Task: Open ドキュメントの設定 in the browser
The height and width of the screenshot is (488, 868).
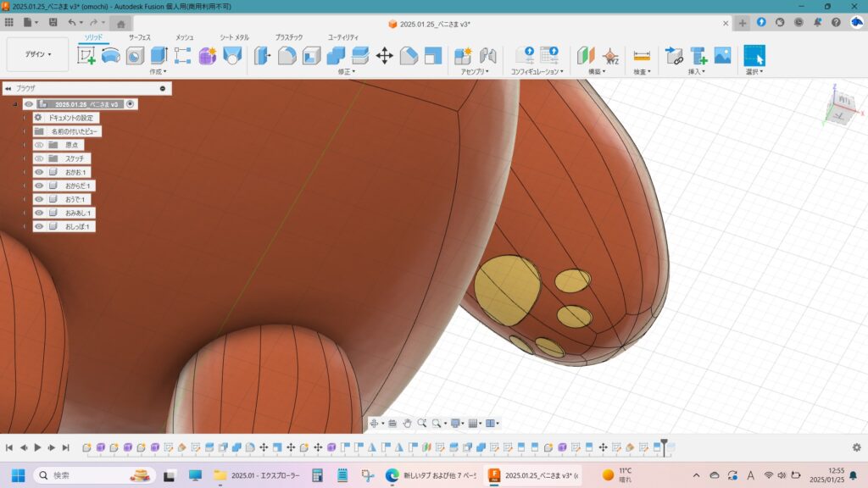Action: pyautogui.click(x=70, y=118)
